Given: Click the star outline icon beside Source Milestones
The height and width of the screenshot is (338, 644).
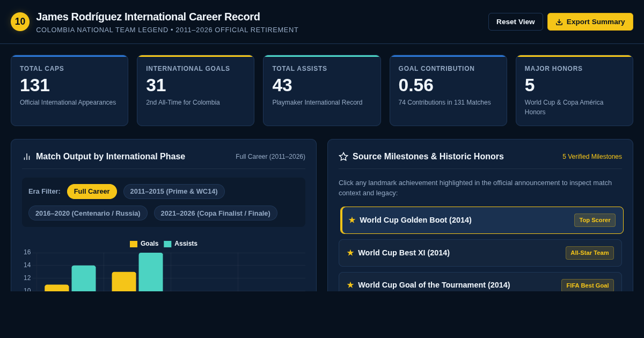Looking at the screenshot, I should click(x=343, y=157).
